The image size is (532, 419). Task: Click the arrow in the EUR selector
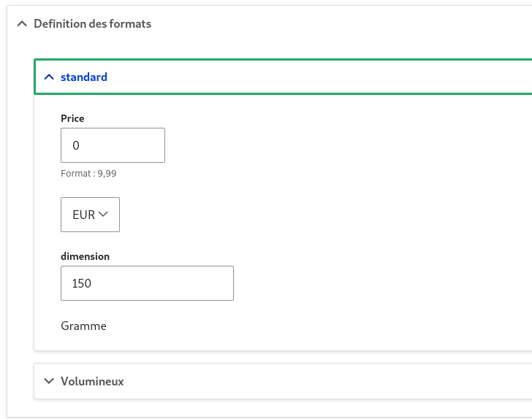(103, 215)
